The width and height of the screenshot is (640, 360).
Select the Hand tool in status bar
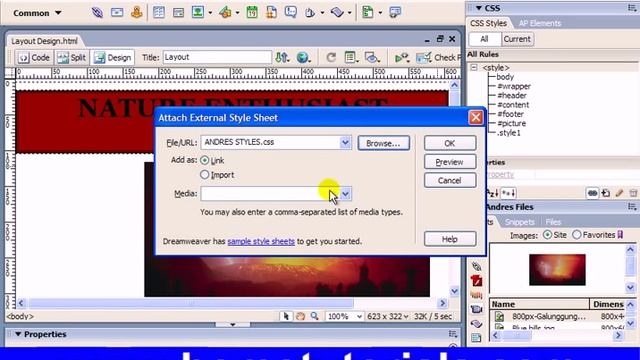pos(300,316)
